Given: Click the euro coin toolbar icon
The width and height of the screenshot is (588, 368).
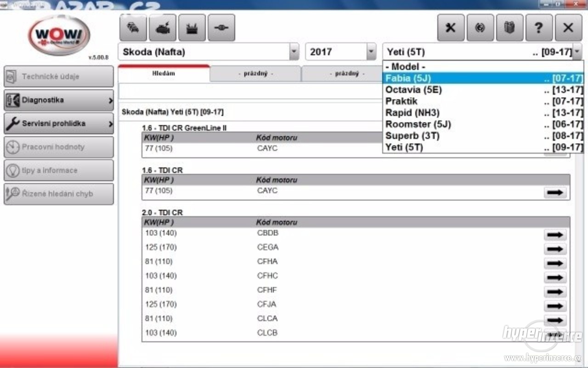Looking at the screenshot, I should tap(480, 28).
